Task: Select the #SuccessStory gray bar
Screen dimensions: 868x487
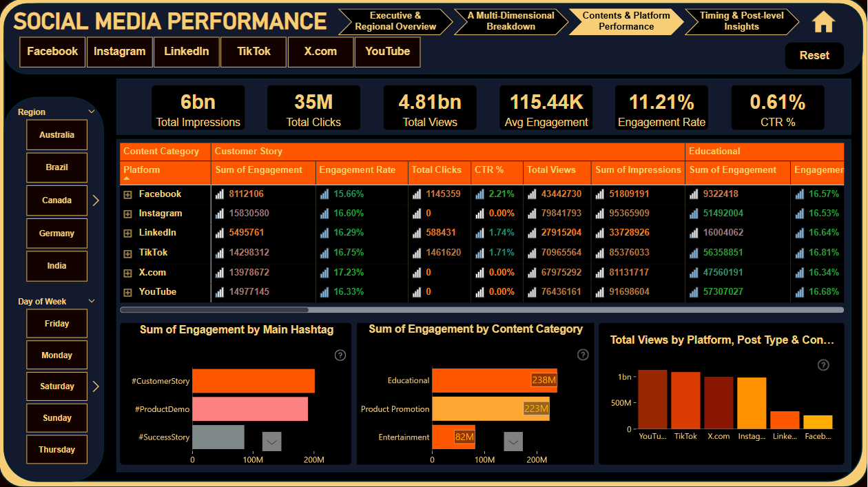Action: pos(218,437)
